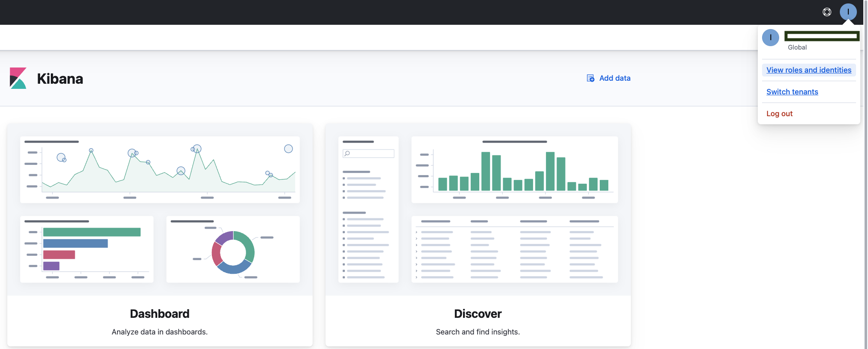Log out from the user menu
868x349 pixels.
(779, 114)
